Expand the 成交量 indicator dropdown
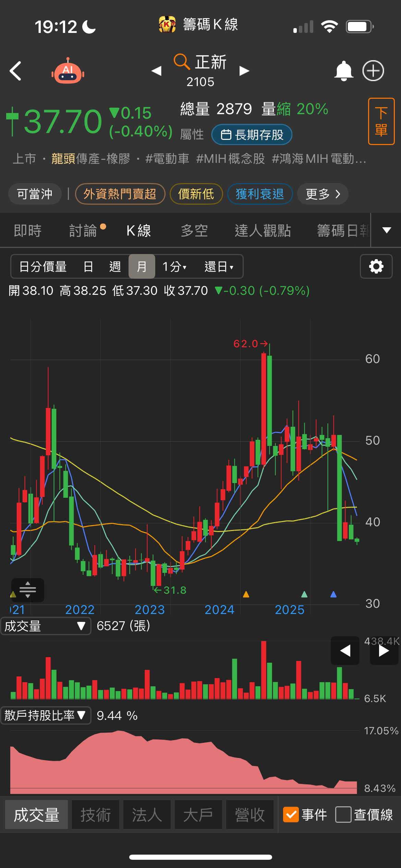Image resolution: width=401 pixels, height=868 pixels. pyautogui.click(x=46, y=626)
